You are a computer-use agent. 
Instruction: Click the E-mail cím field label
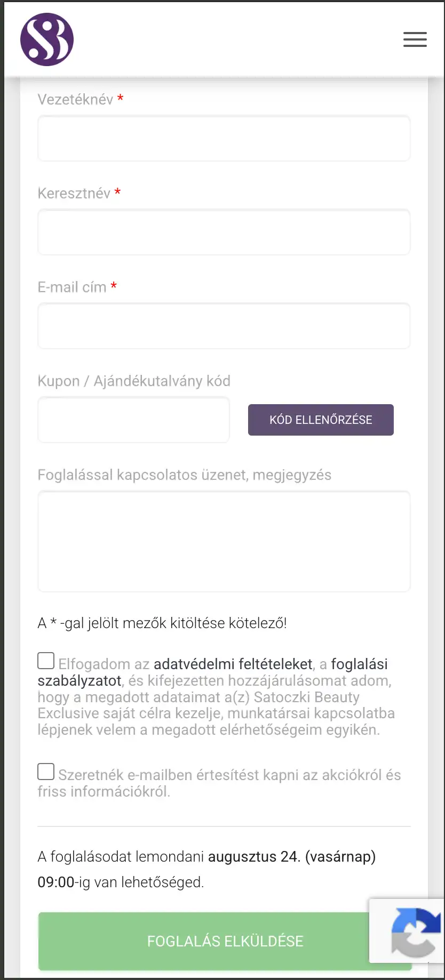coord(73,287)
